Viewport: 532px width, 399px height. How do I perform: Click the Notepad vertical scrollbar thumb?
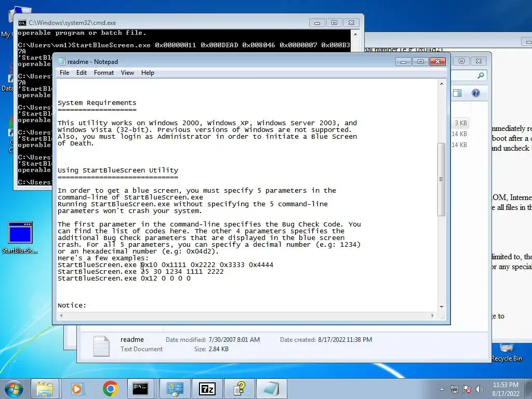(442, 179)
